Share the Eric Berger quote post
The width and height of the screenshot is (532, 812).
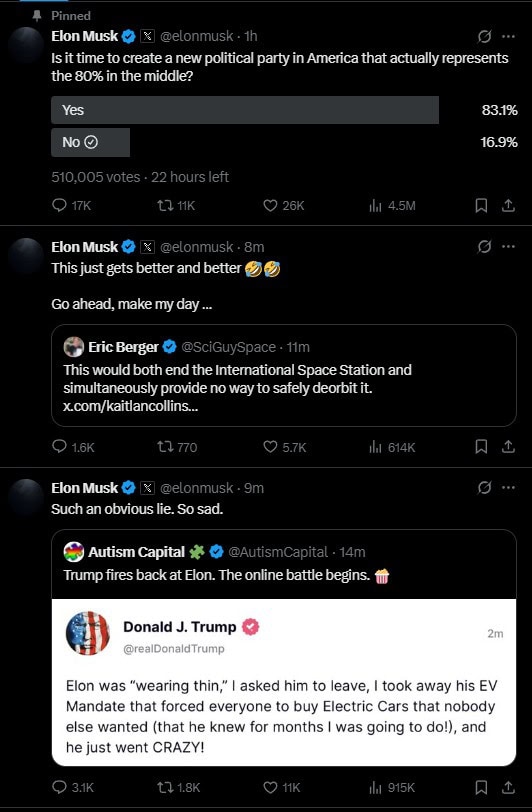point(508,446)
